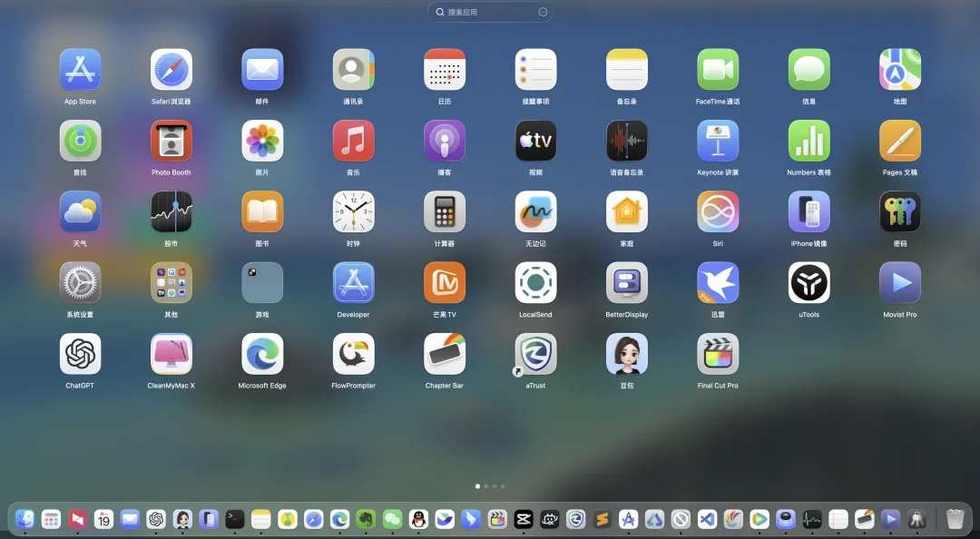Screen dimensions: 980x539
Task: Open the 无边记 Freeform app
Action: click(x=535, y=211)
